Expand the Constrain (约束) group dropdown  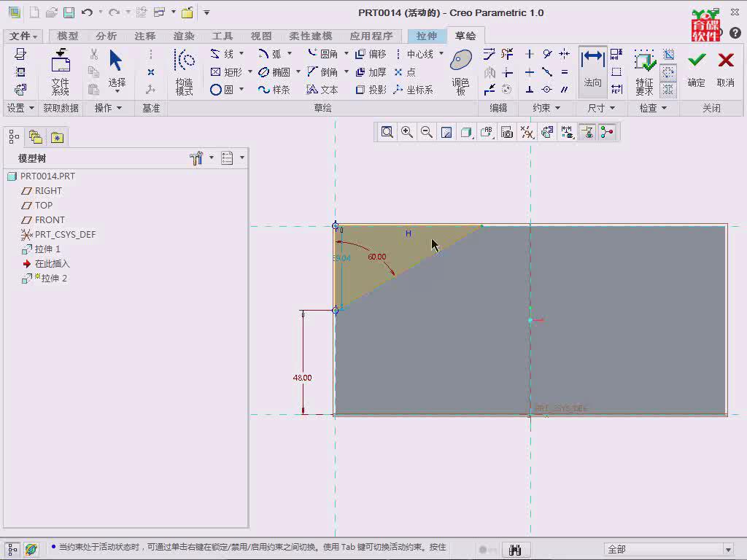coord(546,108)
